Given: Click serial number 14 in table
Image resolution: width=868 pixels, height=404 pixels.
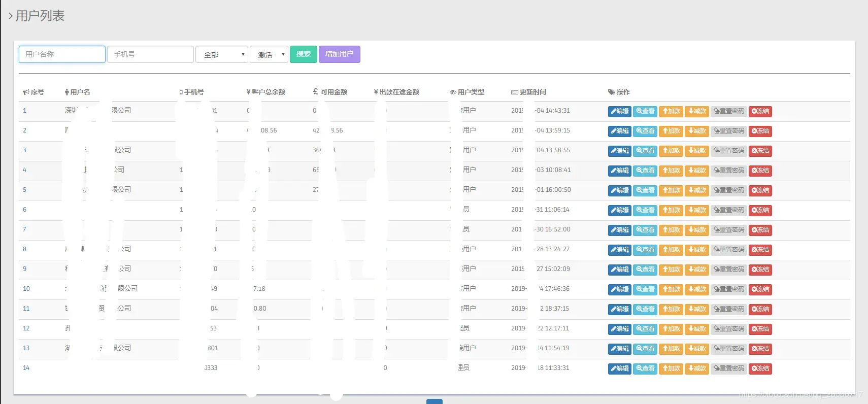Looking at the screenshot, I should [26, 368].
